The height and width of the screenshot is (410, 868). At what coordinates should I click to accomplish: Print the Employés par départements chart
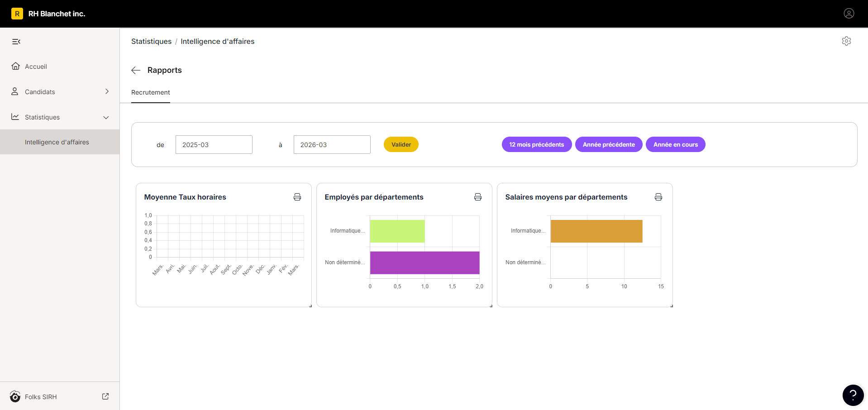478,197
